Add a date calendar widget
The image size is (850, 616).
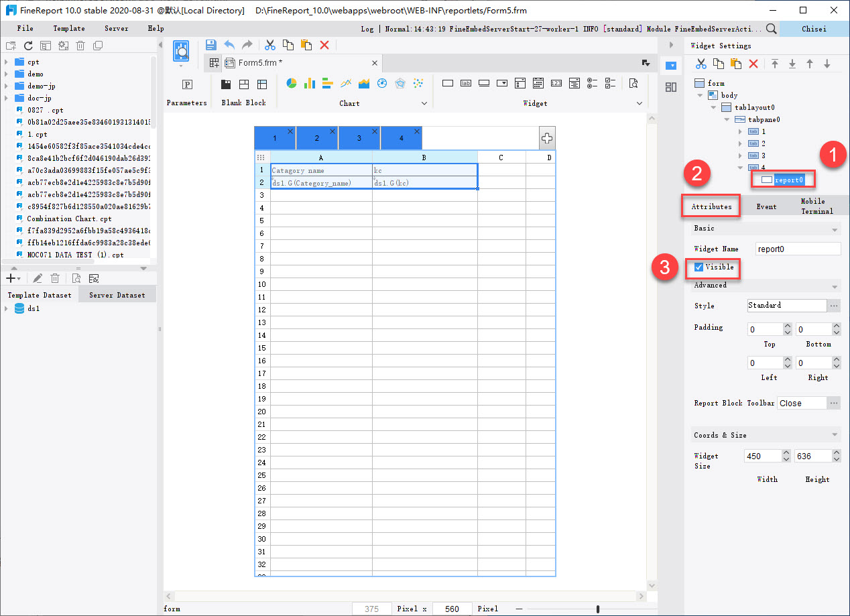click(x=538, y=83)
